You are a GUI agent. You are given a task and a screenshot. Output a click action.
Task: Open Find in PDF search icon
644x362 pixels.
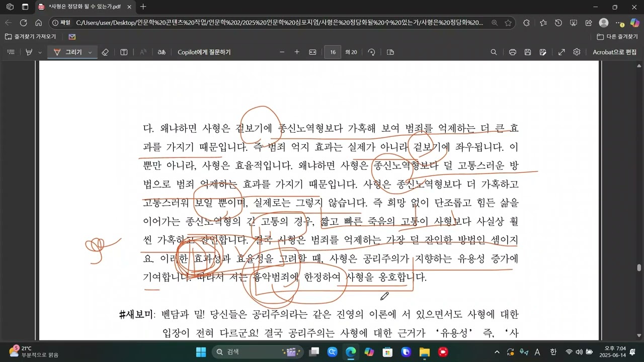pos(494,52)
